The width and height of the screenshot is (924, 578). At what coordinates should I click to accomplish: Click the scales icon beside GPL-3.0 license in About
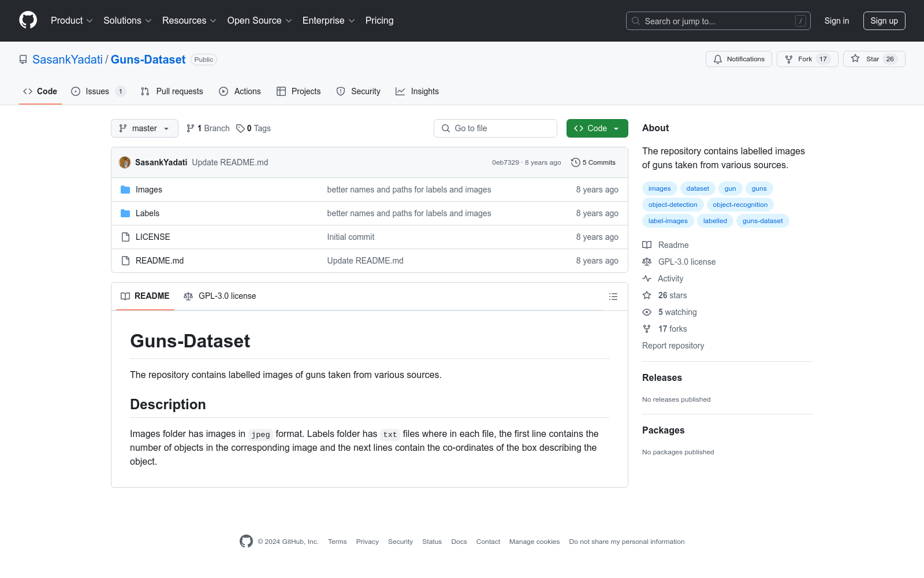click(x=647, y=262)
